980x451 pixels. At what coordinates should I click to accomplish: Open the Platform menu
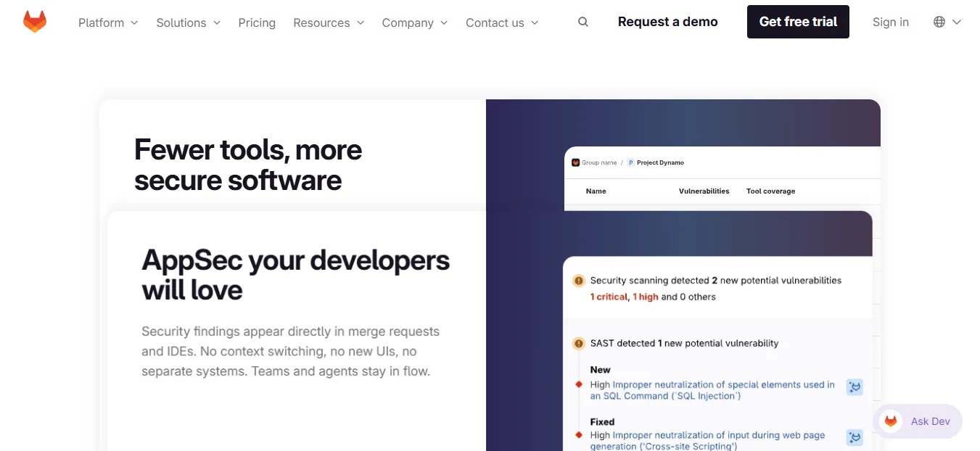pos(108,22)
